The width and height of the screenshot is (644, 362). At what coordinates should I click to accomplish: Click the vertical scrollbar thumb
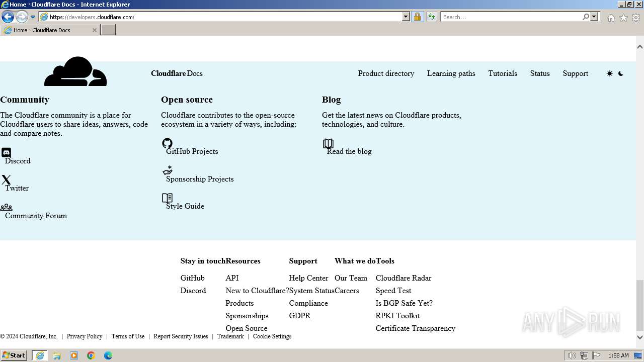(x=640, y=305)
